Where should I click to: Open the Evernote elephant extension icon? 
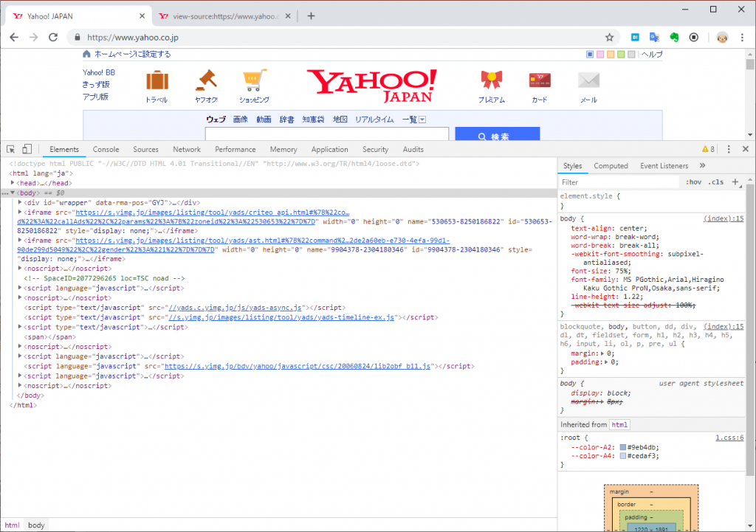pyautogui.click(x=674, y=37)
